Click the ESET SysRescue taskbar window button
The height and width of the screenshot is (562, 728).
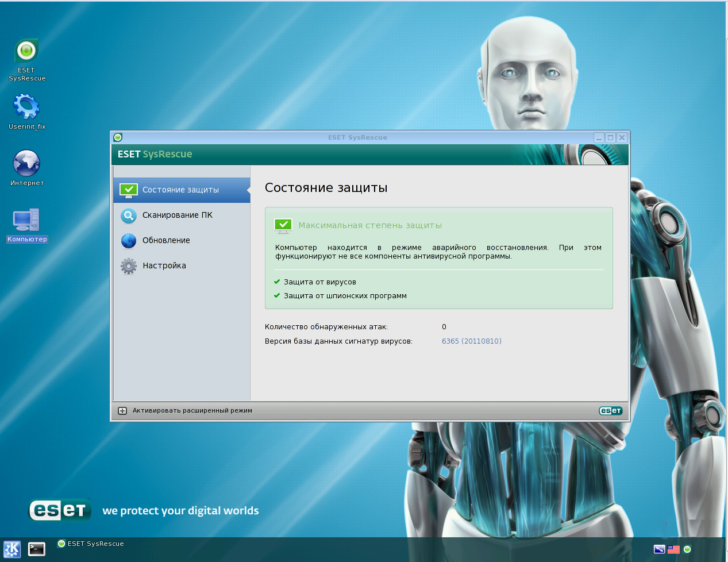coord(91,544)
